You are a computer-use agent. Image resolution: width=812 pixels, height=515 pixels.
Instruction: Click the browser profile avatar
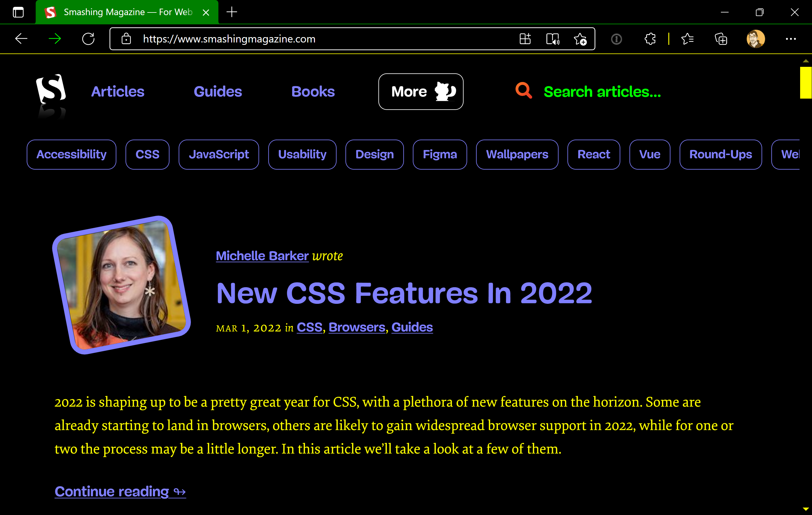(755, 39)
